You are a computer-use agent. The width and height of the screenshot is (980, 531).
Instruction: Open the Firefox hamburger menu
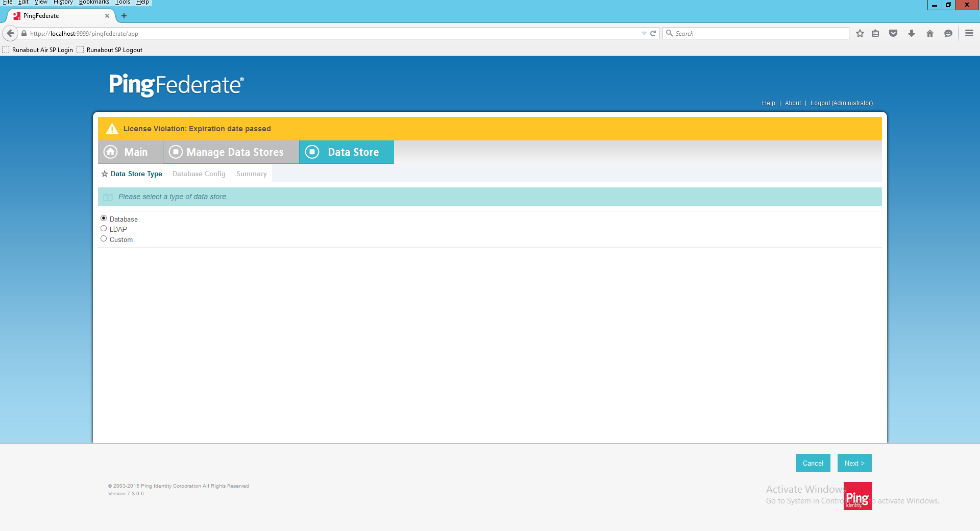tap(969, 33)
